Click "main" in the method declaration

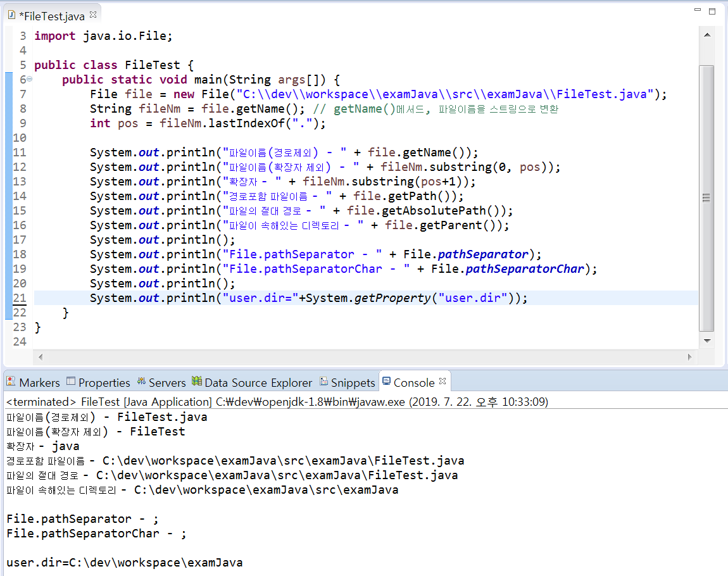tap(208, 80)
